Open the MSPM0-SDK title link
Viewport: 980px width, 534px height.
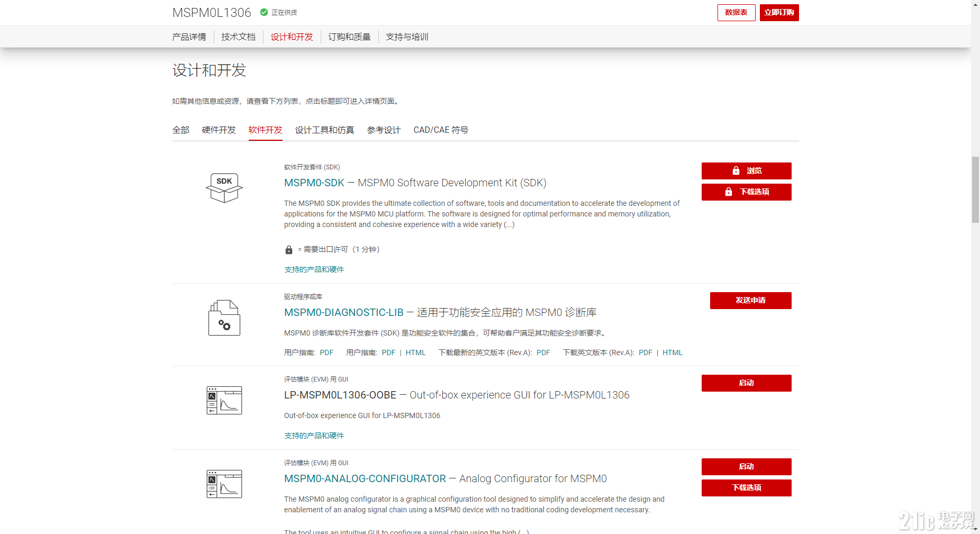[314, 183]
